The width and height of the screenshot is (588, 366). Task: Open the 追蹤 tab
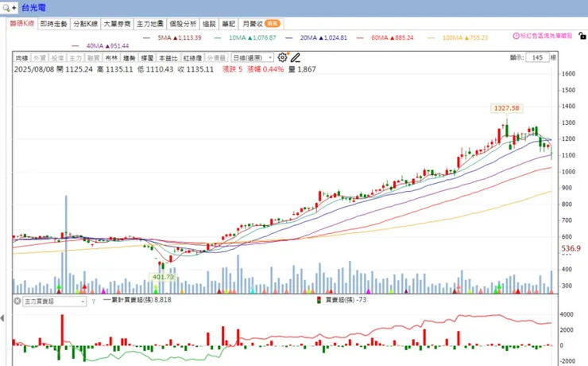click(209, 24)
